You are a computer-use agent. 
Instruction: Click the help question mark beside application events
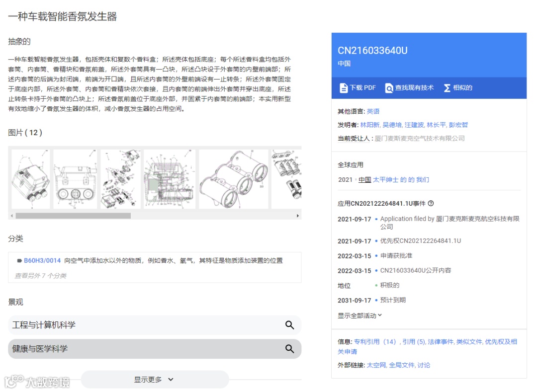pos(431,203)
